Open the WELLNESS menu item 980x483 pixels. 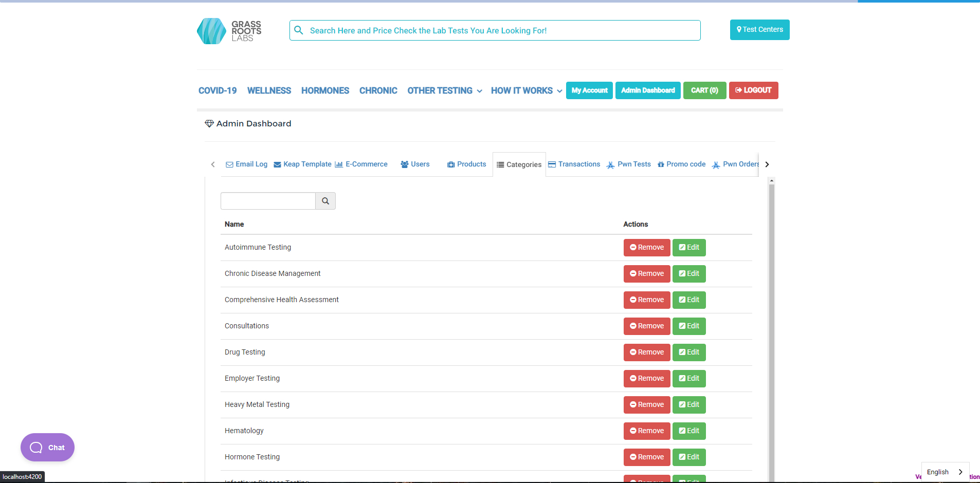pyautogui.click(x=269, y=90)
